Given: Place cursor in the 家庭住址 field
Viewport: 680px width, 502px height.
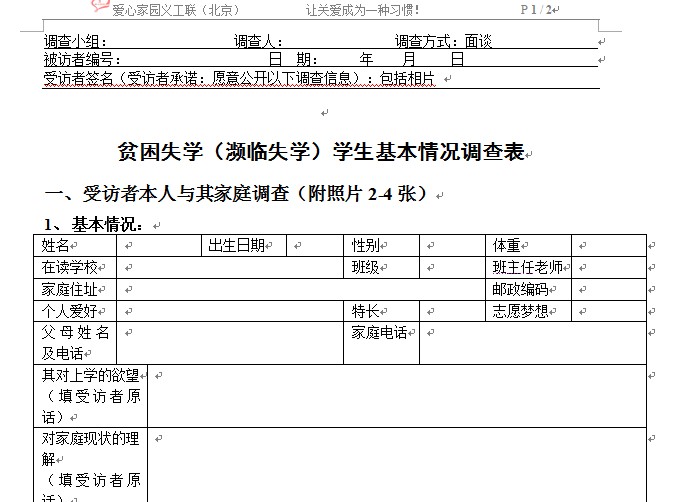Looking at the screenshot, I should (300, 290).
